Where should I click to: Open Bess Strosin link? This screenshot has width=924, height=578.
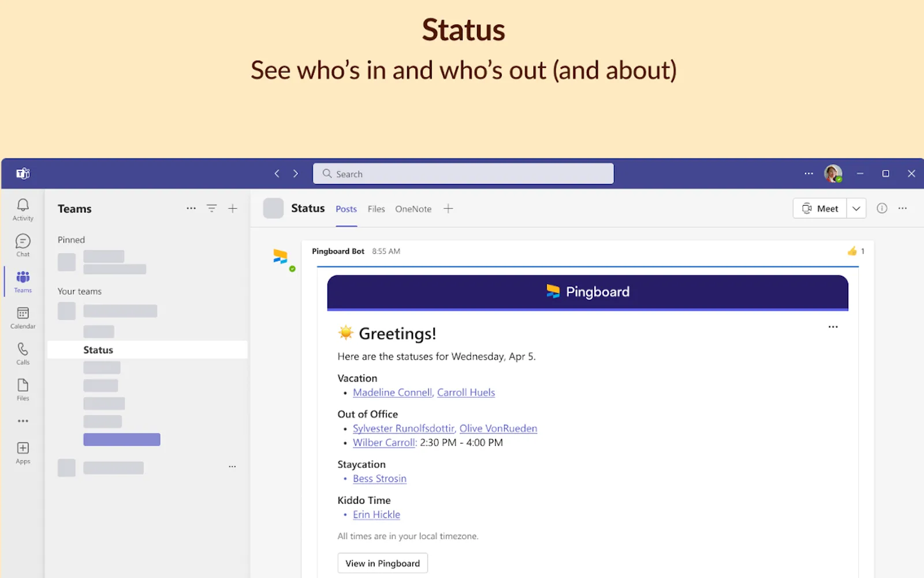point(379,479)
